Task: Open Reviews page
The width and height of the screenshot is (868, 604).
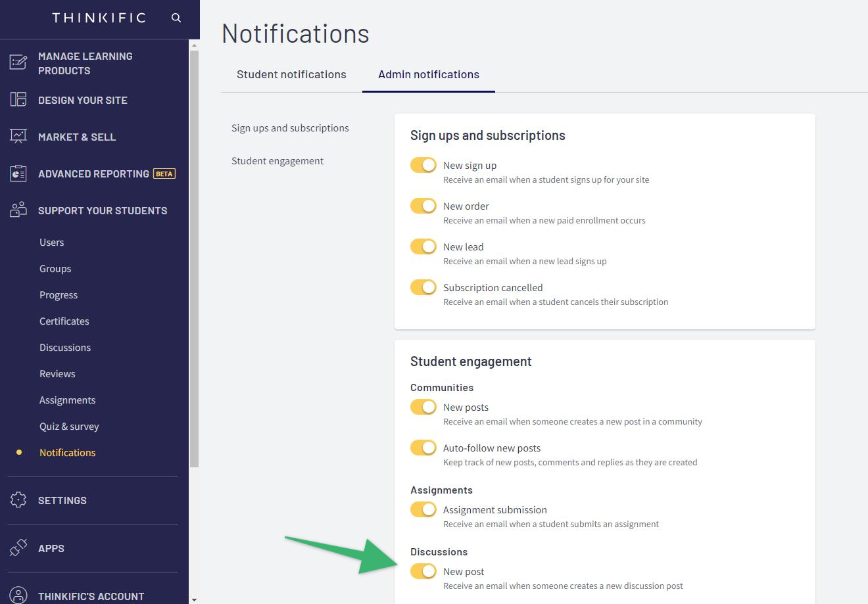Action: click(x=57, y=374)
